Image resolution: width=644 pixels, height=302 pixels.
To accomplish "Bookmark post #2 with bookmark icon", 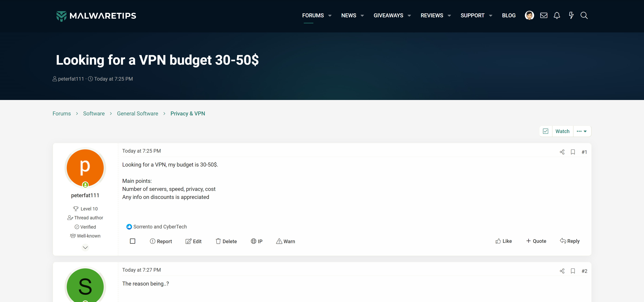I will click(x=573, y=271).
